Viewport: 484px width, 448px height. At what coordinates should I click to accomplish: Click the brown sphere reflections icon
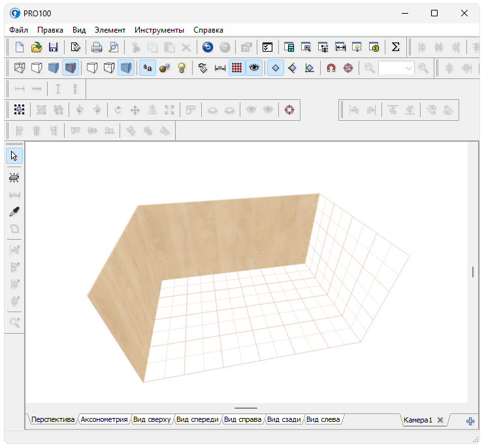coord(165,68)
